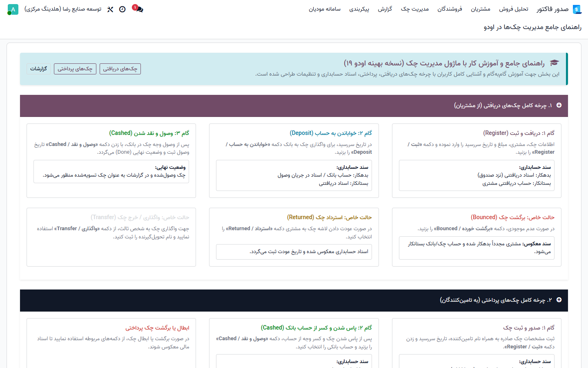The height and width of the screenshot is (368, 588).
Task: Click the heading گام ۱: صدور و ثبت چک
Action: pos(529,328)
